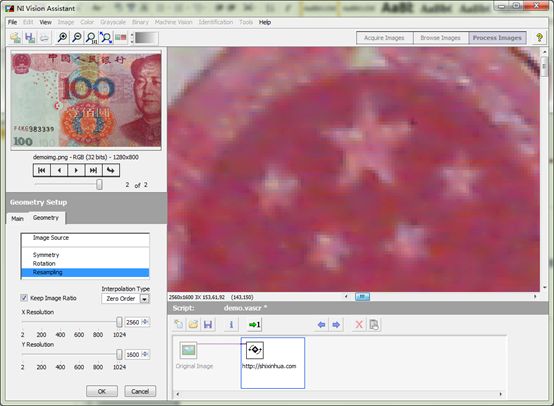Click the Save Script disk icon
Viewport: 554px width, 406px height.
click(208, 324)
